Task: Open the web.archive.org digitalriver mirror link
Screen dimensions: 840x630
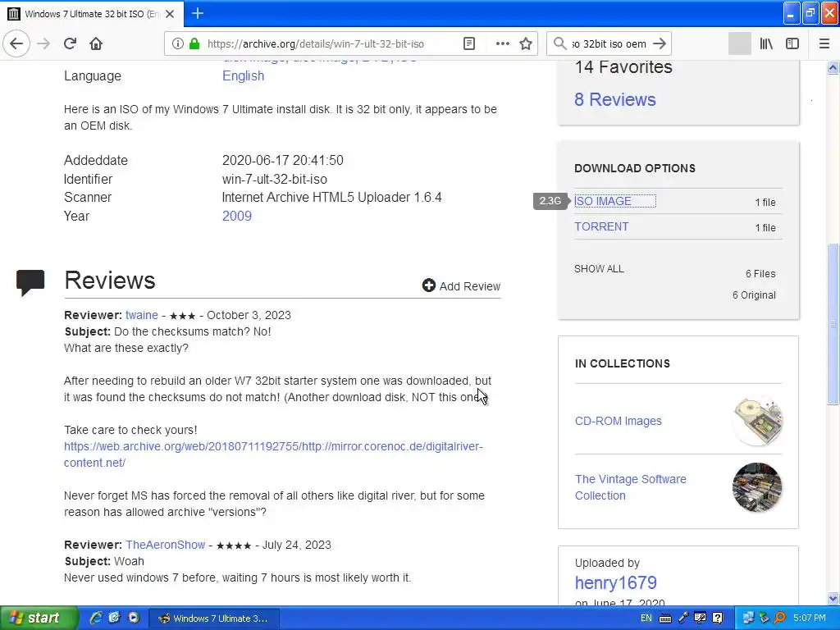Action: coord(273,454)
